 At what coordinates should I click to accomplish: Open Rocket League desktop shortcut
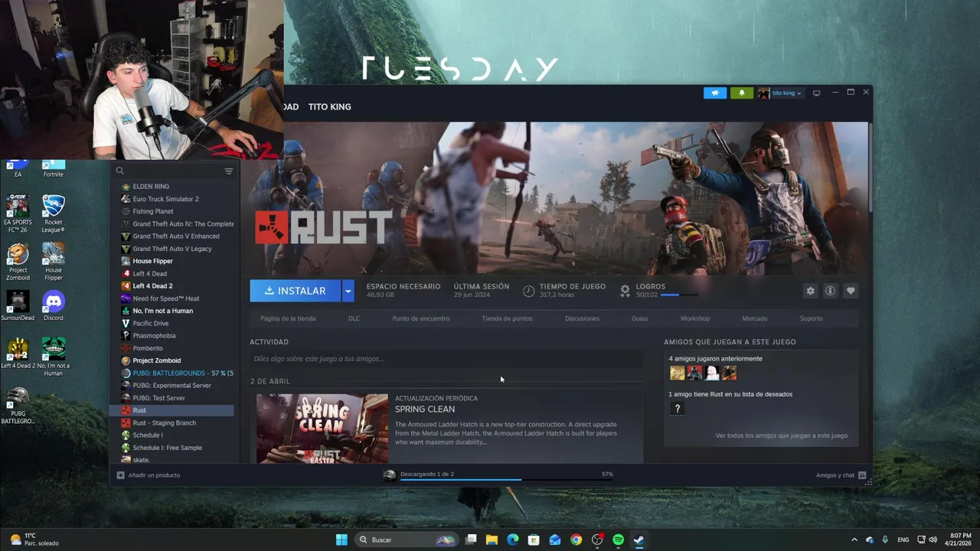53,214
